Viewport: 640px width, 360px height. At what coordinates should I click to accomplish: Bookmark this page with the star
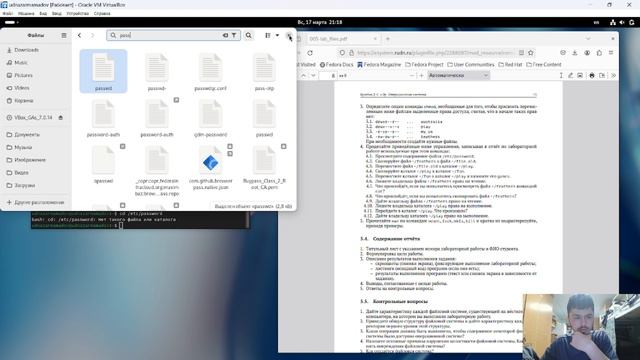pyautogui.click(x=531, y=53)
